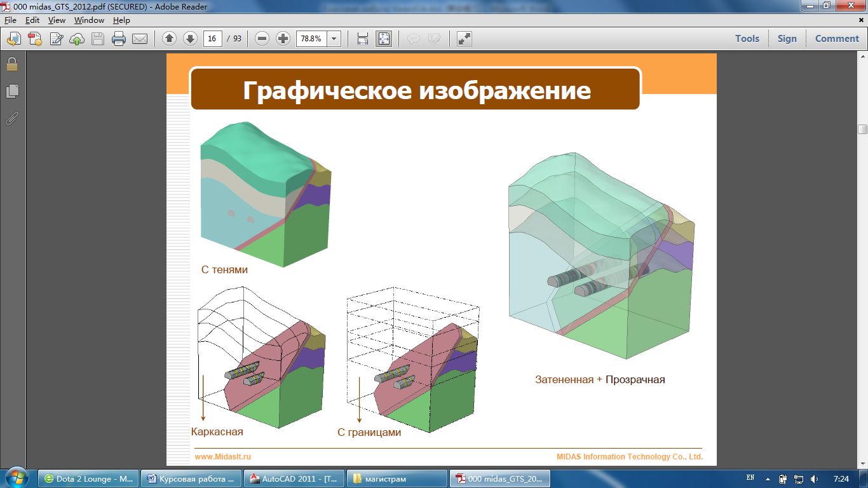View security settings lock icon
The height and width of the screenshot is (488, 868).
coord(12,64)
